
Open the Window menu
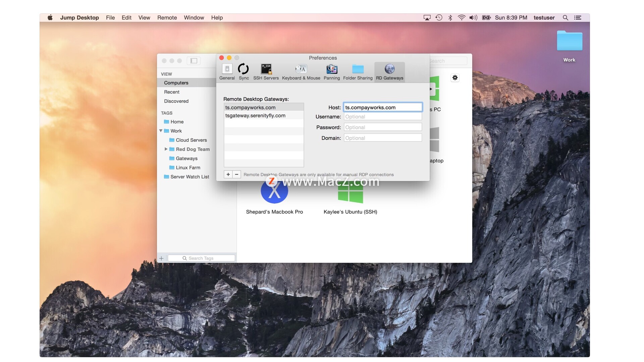[194, 17]
